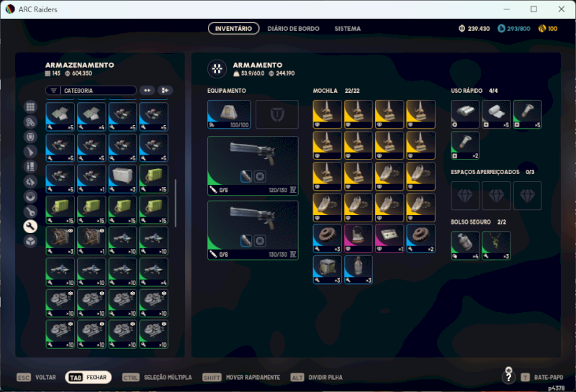Click the ALT DIVIDIR PILHA hint

pos(316,378)
